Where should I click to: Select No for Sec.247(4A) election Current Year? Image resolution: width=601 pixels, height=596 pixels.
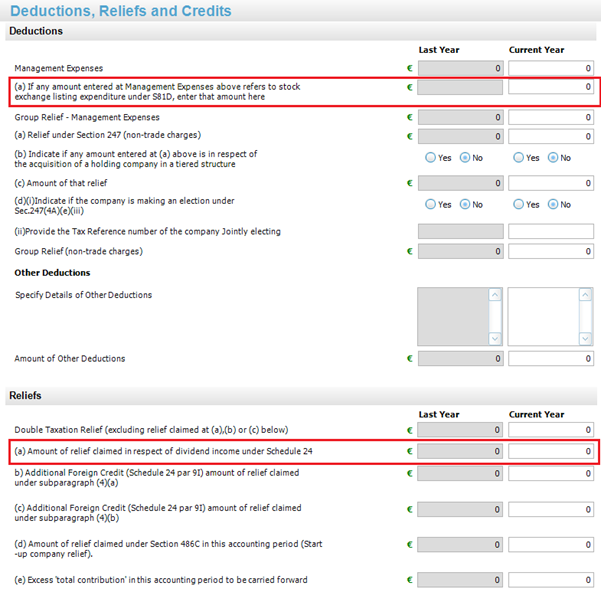pos(553,204)
